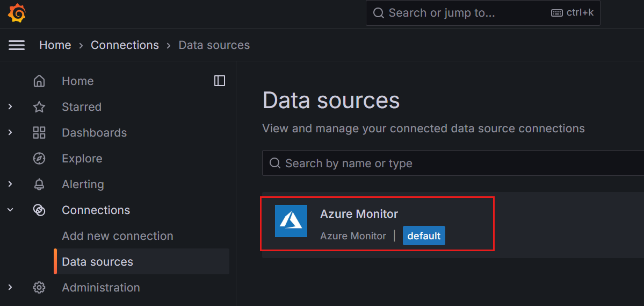Image resolution: width=644 pixels, height=306 pixels.
Task: Expand the Dashboards section chevron
Action: coord(10,132)
